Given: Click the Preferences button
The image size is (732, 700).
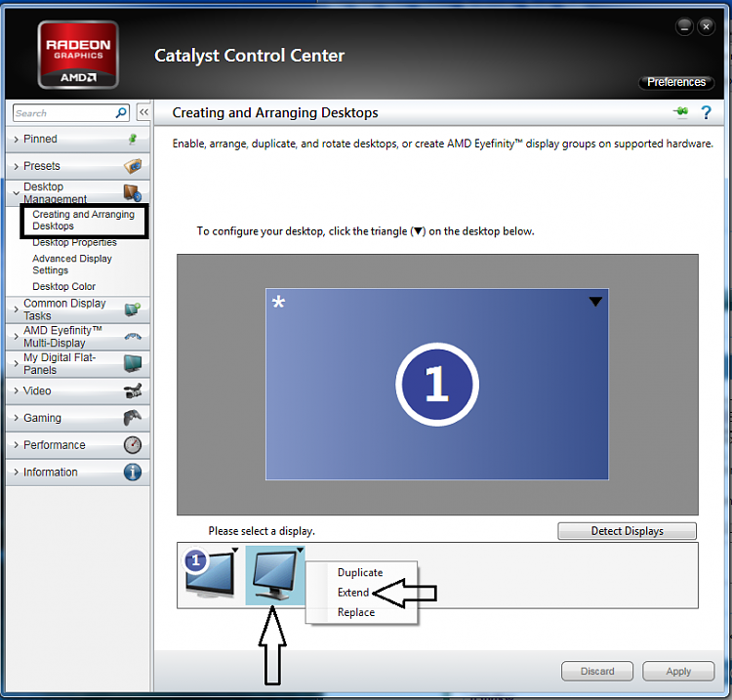Looking at the screenshot, I should click(x=676, y=82).
